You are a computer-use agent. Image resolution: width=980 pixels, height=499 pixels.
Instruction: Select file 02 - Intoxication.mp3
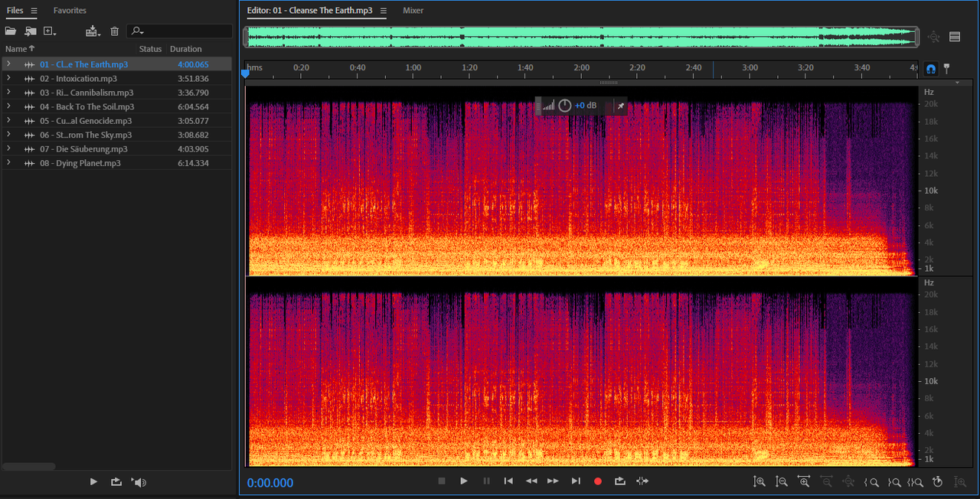click(78, 79)
